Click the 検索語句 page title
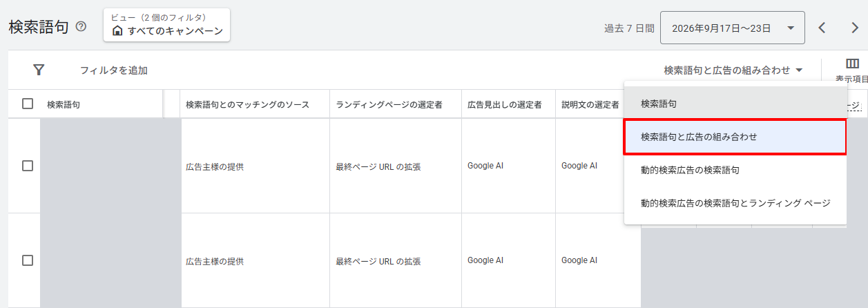Viewport: 868px width, 308px height. [x=39, y=27]
